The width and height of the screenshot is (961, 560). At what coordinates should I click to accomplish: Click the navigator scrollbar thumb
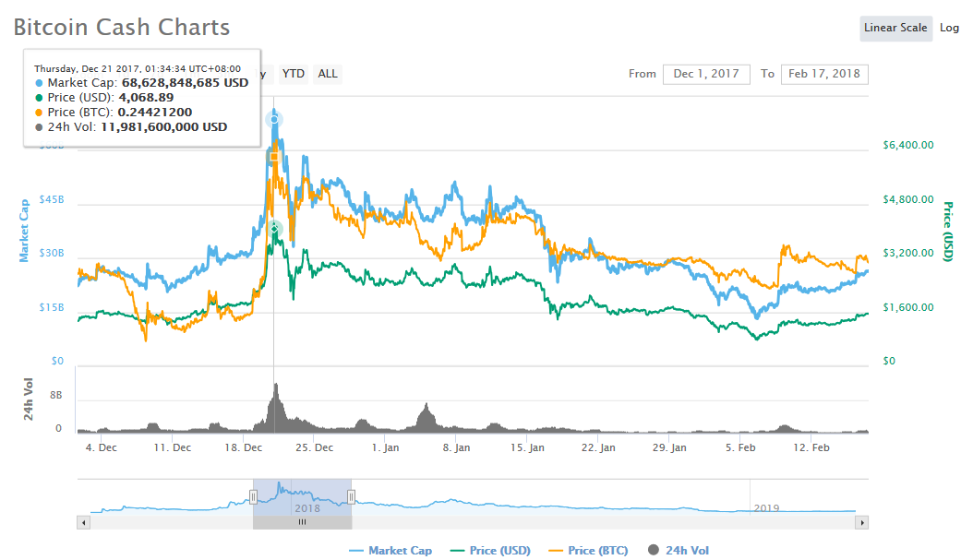click(x=302, y=522)
